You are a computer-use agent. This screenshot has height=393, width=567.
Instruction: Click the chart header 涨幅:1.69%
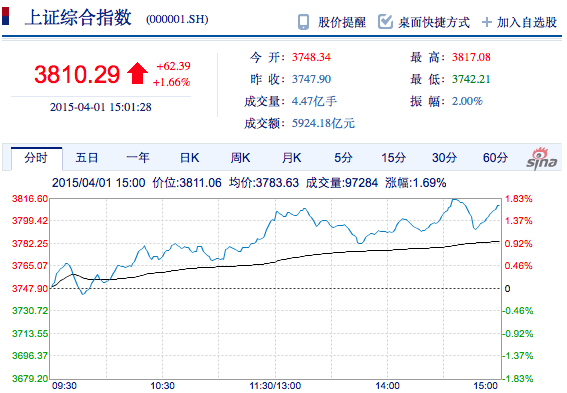(x=415, y=183)
